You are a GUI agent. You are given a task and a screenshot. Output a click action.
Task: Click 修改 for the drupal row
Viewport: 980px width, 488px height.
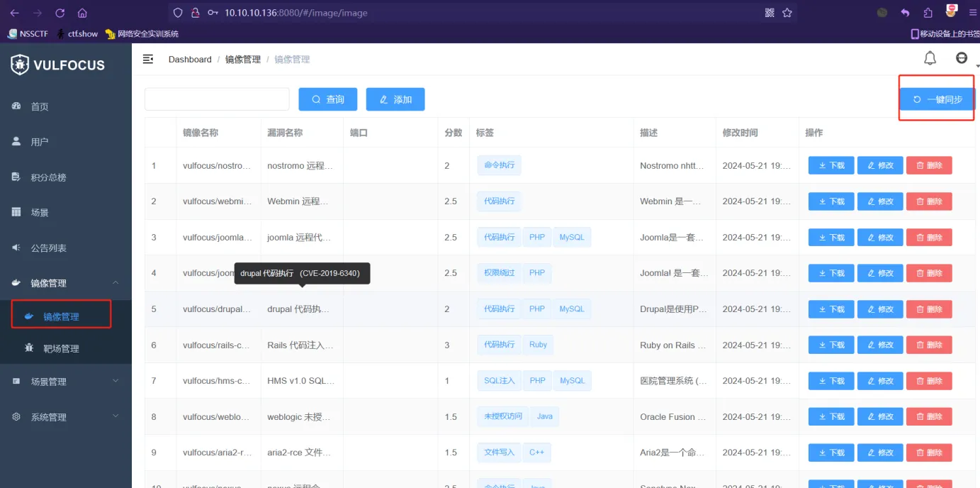click(880, 309)
